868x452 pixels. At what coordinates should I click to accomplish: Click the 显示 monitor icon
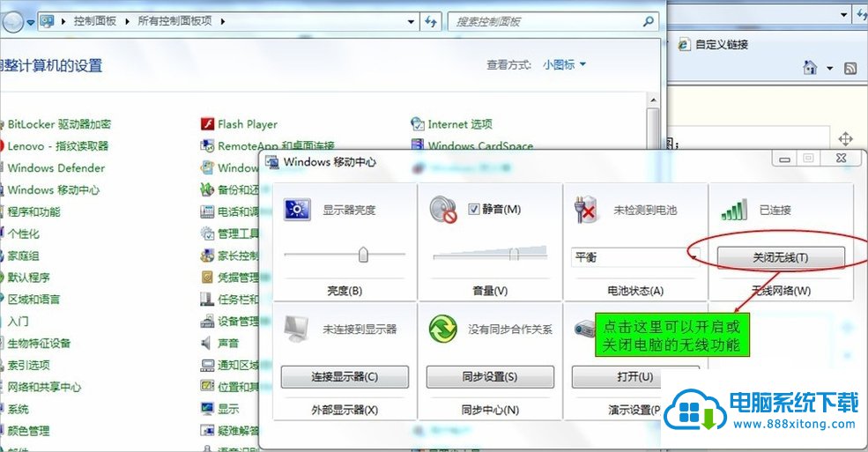(x=207, y=409)
